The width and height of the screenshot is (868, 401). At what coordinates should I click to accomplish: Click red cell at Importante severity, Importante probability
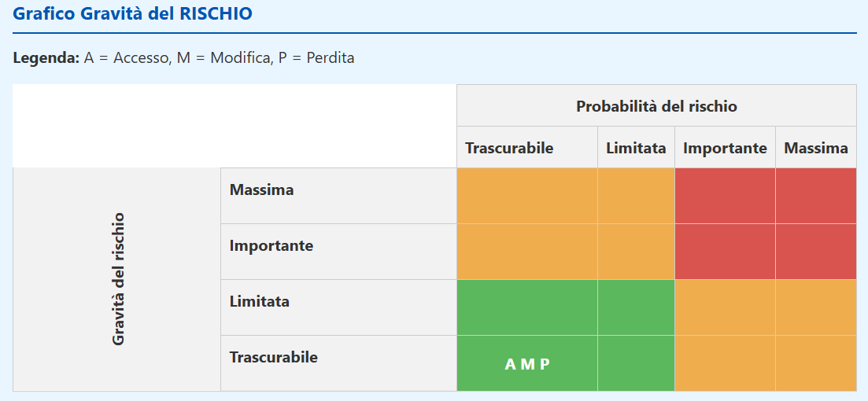[725, 252]
